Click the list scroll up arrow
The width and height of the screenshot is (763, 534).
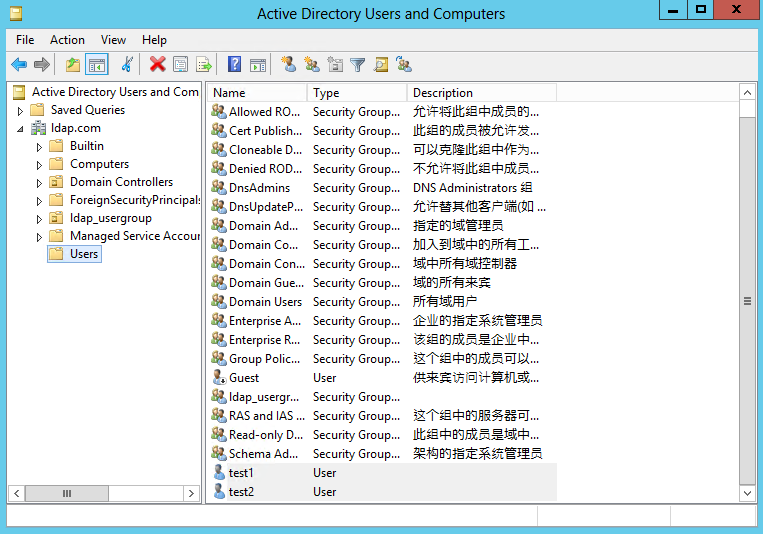pos(747,92)
